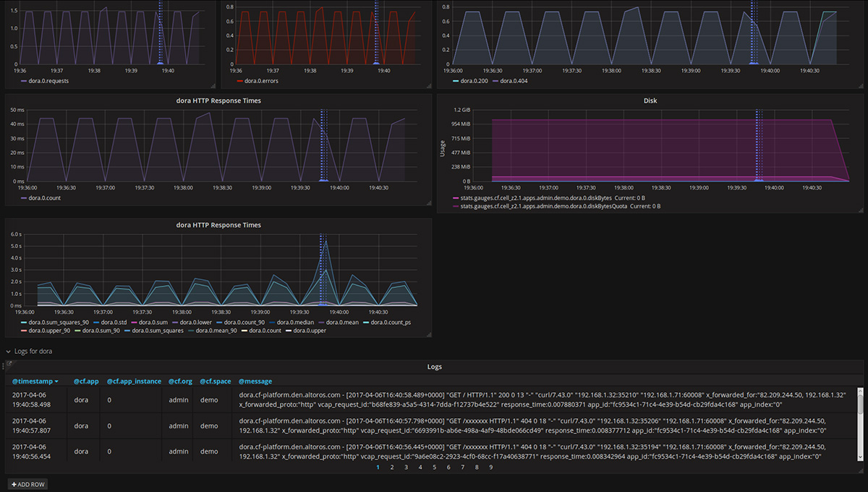Image resolution: width=868 pixels, height=492 pixels.
Task: Toggle the dora.0.404 series in legend
Action: tap(513, 81)
